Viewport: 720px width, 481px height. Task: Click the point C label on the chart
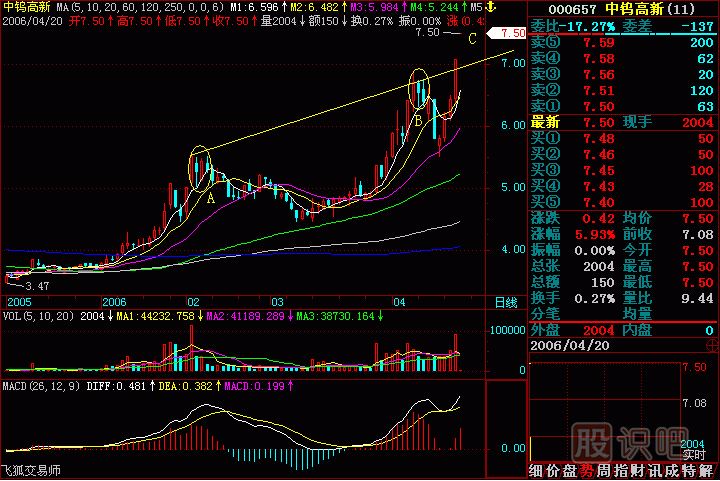tap(471, 39)
